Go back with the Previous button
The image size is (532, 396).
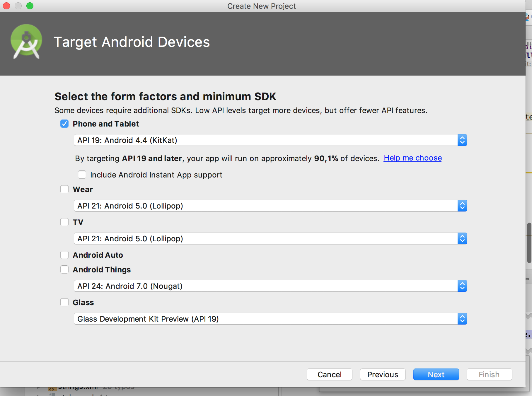383,375
